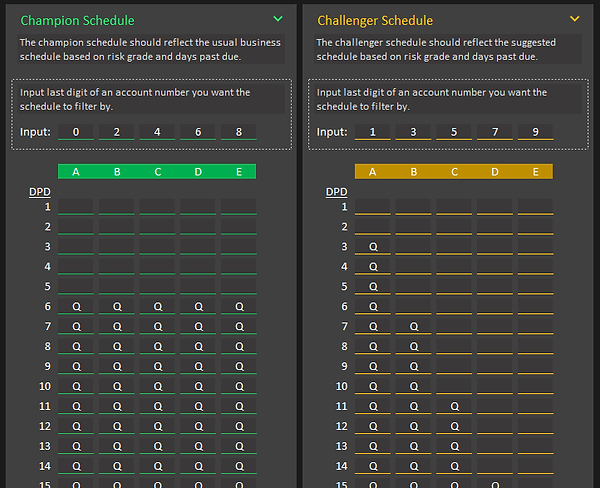This screenshot has width=600, height=488.
Task: Select Challenger input digit 1 field
Action: tap(373, 132)
